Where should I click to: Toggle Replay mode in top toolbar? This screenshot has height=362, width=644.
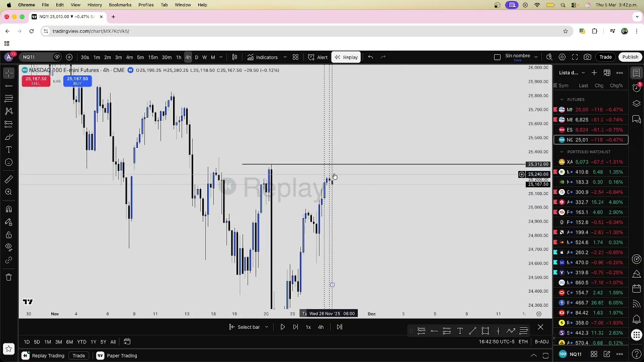(x=346, y=57)
